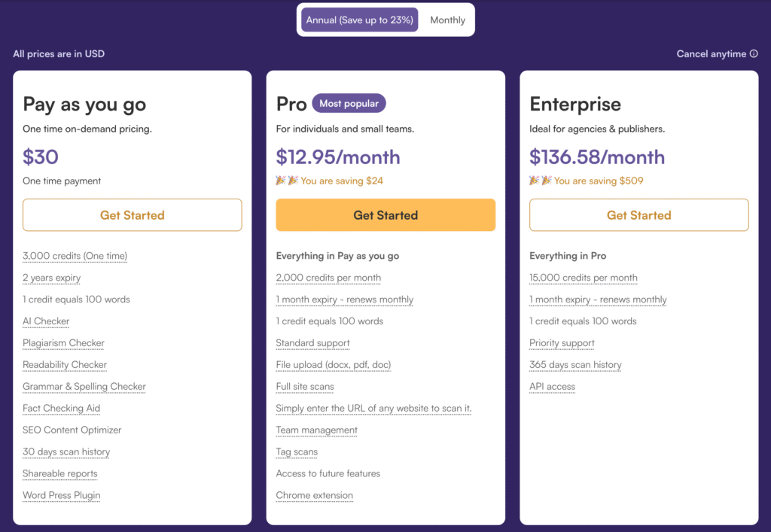Click Fact Checking Aid item

click(62, 408)
